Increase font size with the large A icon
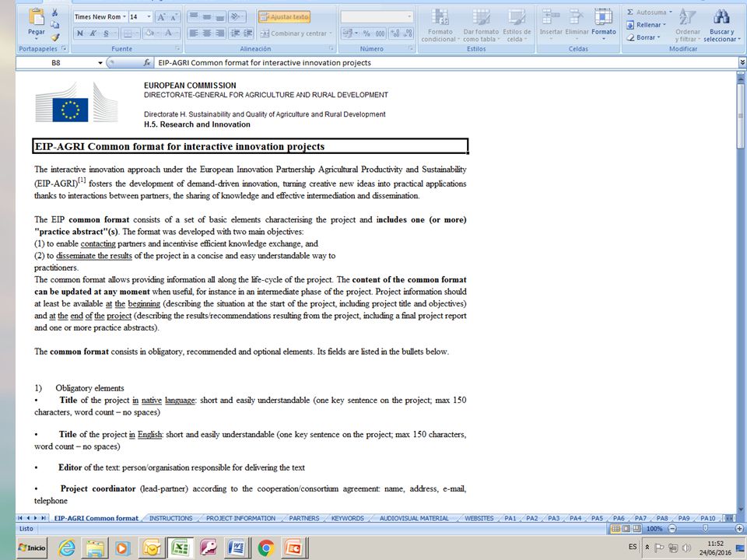Image resolution: width=747 pixels, height=560 pixels. click(x=162, y=17)
